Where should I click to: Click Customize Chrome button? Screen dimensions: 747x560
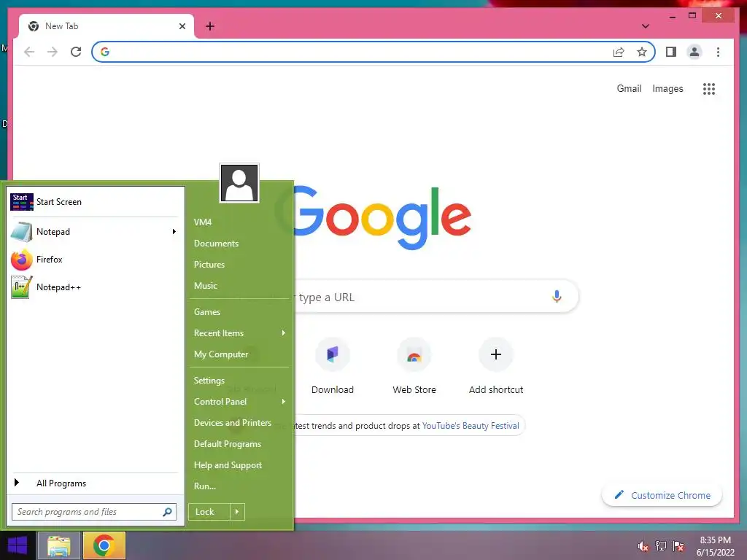tap(662, 495)
